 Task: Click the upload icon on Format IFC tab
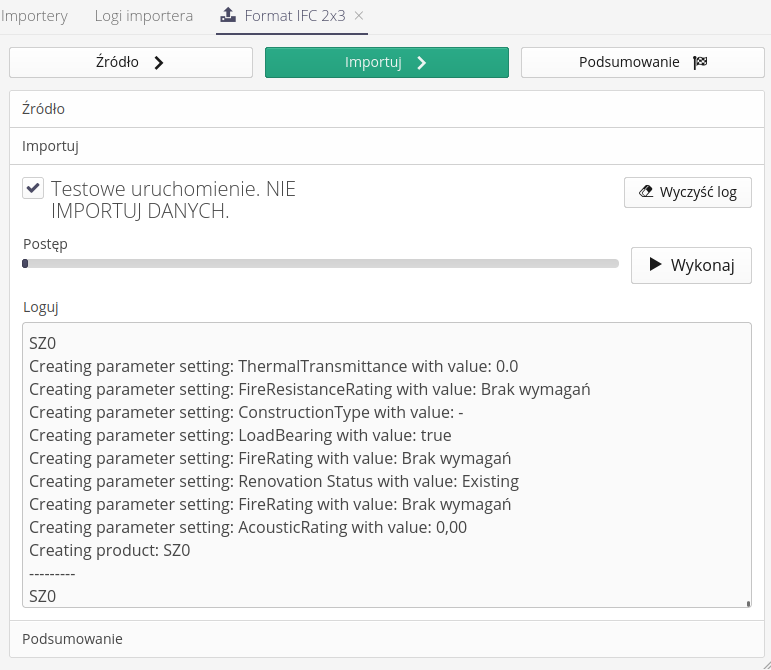pyautogui.click(x=228, y=16)
